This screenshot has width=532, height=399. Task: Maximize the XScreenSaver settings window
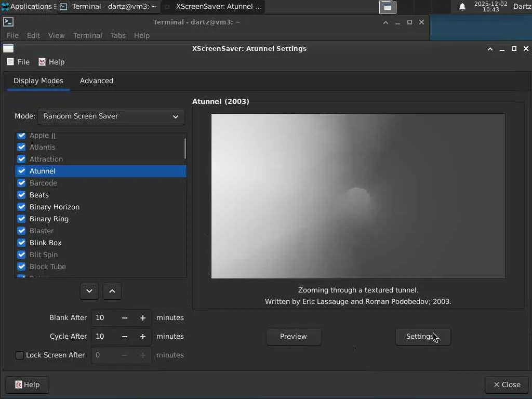pos(514,49)
